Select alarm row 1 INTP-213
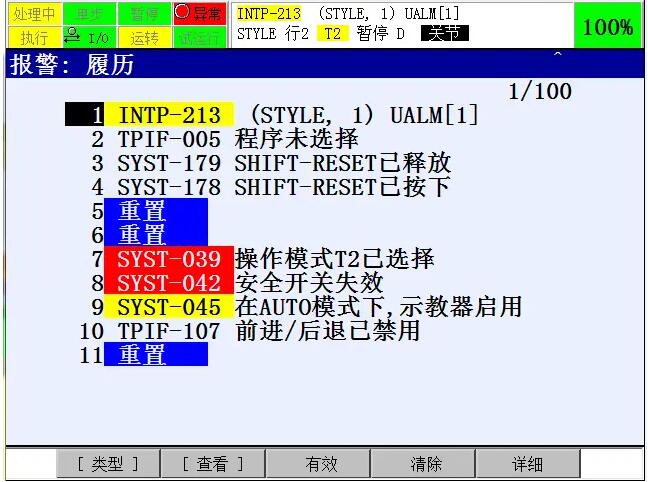This screenshot has width=648, height=482. 272,115
